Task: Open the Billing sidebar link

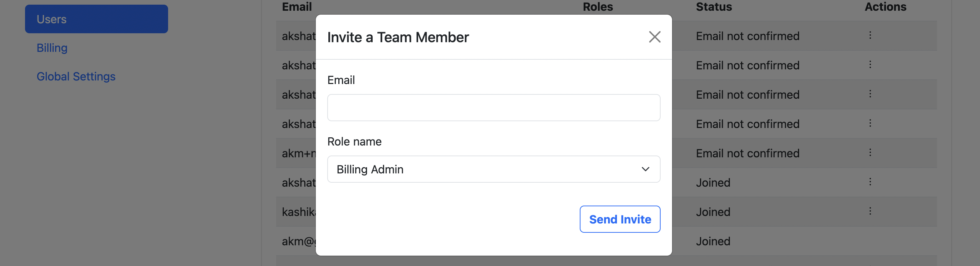Action: (x=52, y=48)
